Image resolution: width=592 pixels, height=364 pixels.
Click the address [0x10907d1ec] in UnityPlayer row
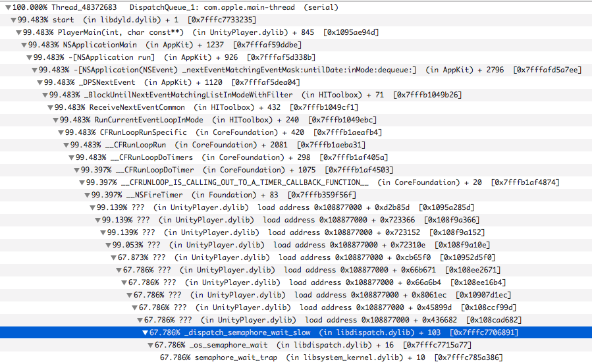[x=483, y=295]
